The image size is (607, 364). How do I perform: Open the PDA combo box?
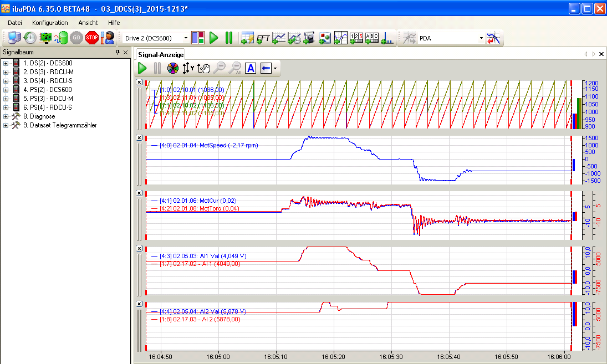coord(481,38)
